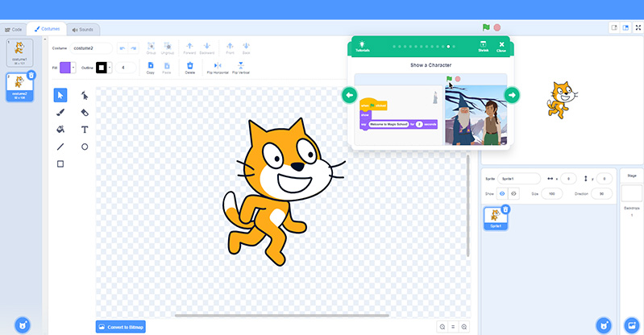644x335 pixels.
Task: Move shape Backward one layer
Action: click(x=207, y=48)
